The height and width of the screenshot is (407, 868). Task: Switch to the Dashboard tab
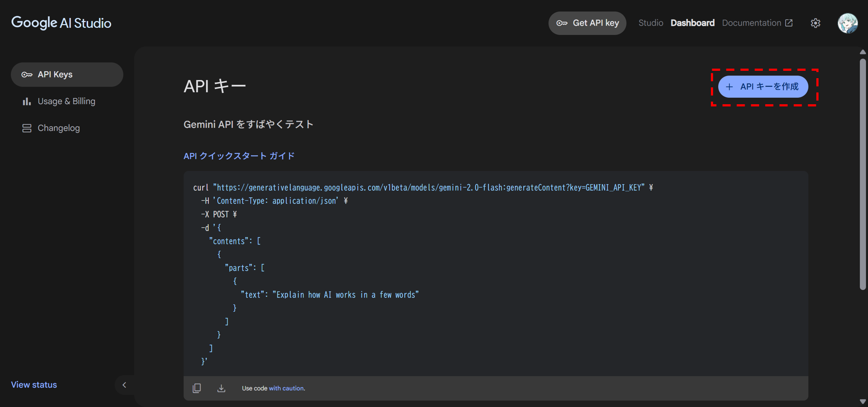point(692,23)
